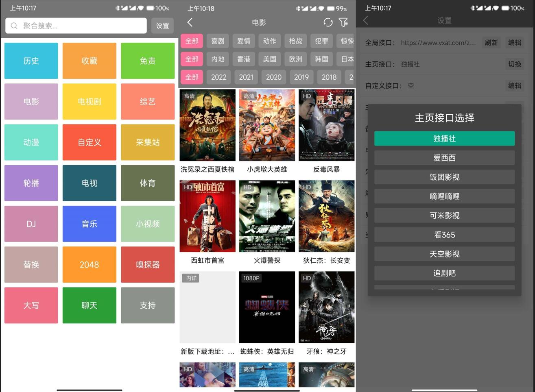This screenshot has height=392, width=535.
Task: Select 香港 region filter
Action: point(244,59)
